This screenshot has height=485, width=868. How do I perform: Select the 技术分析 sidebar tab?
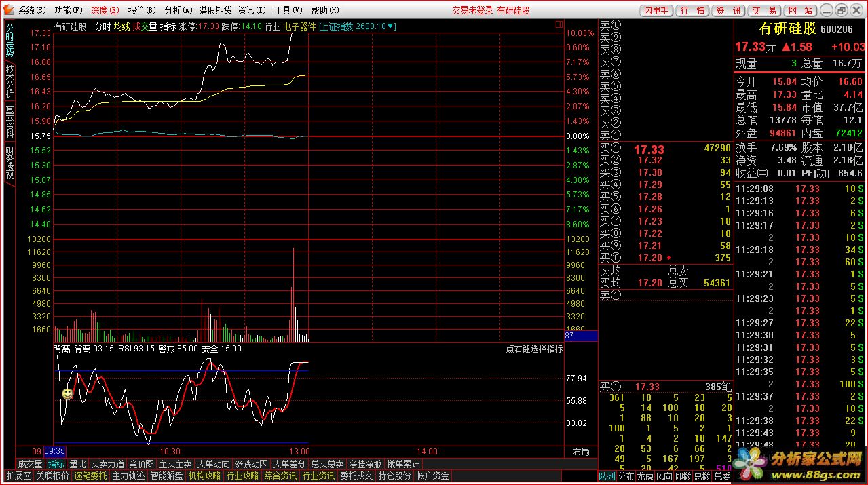[10, 81]
